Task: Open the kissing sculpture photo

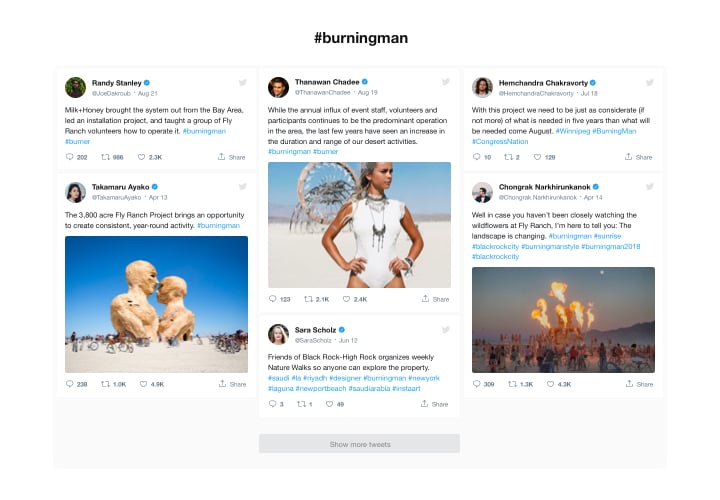Action: pyautogui.click(x=156, y=304)
